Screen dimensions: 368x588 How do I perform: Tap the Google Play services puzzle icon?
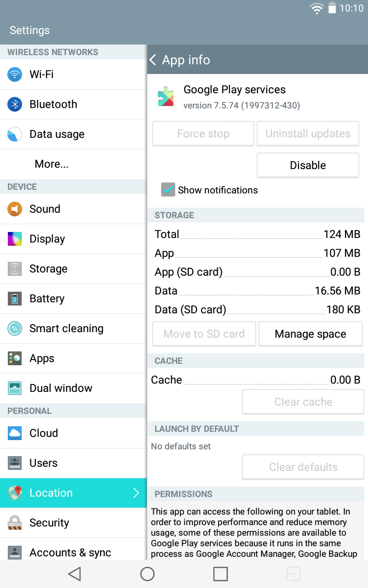166,96
